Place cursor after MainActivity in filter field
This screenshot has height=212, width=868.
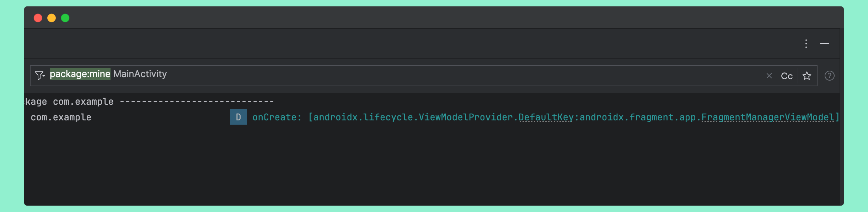(x=167, y=74)
